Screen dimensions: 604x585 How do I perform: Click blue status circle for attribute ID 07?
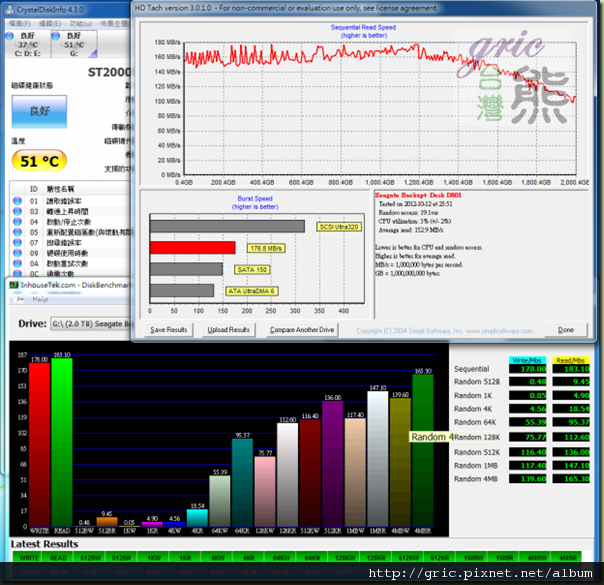(17, 242)
